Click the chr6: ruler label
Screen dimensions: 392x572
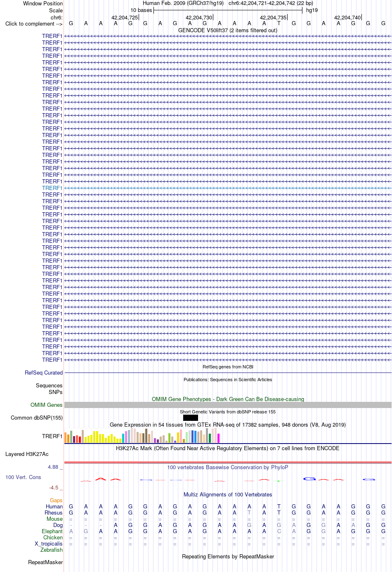(57, 18)
